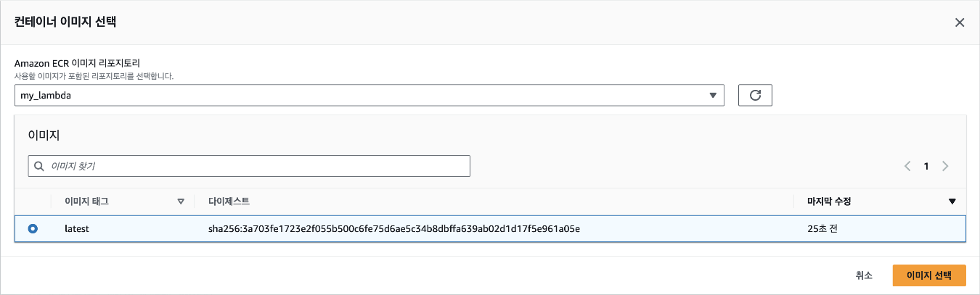Click the dropdown arrow of repository selector
Screen dimensions: 980x295
tap(713, 95)
